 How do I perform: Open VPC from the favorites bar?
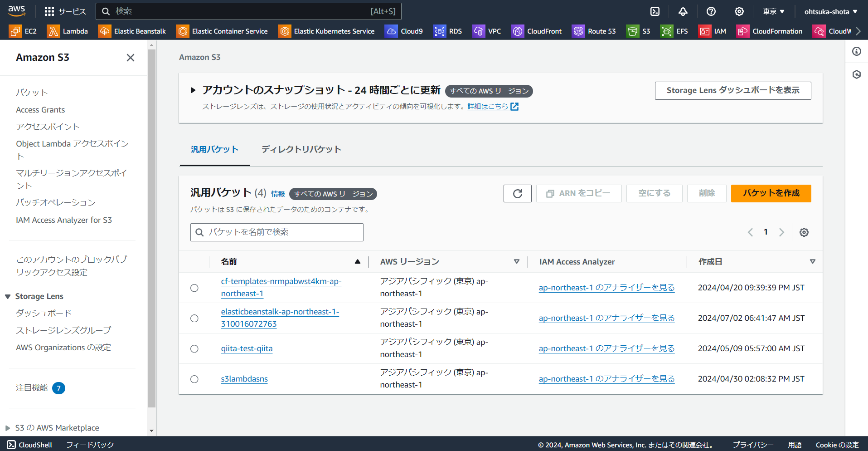tap(487, 31)
